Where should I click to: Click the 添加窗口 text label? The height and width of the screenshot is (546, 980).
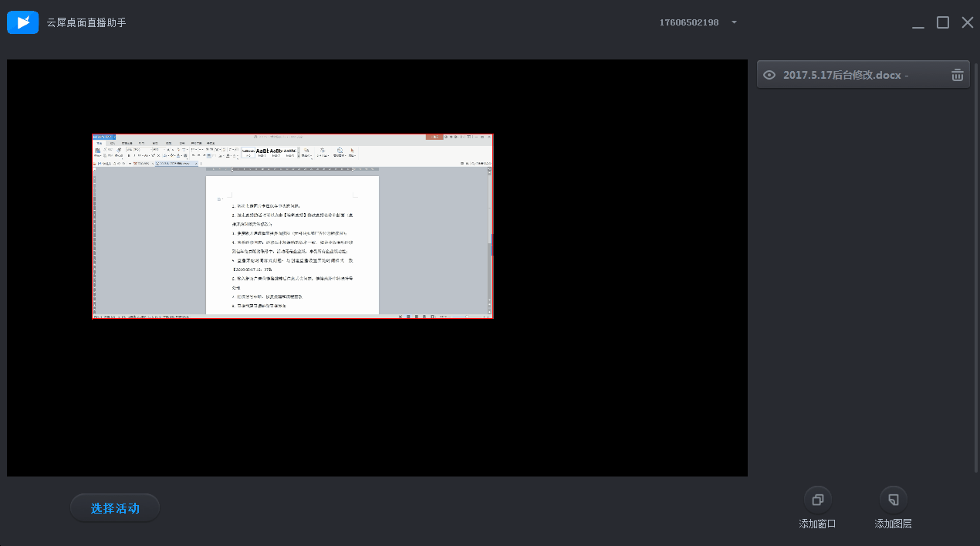818,524
